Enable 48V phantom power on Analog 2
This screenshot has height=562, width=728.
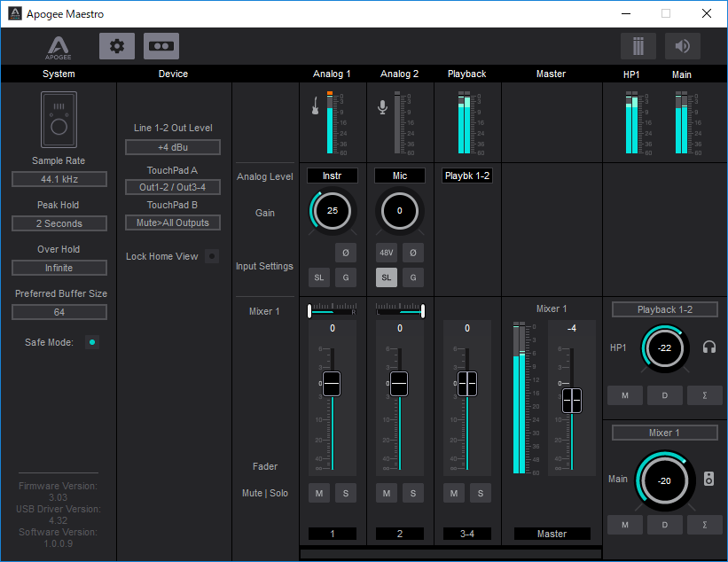(x=387, y=253)
